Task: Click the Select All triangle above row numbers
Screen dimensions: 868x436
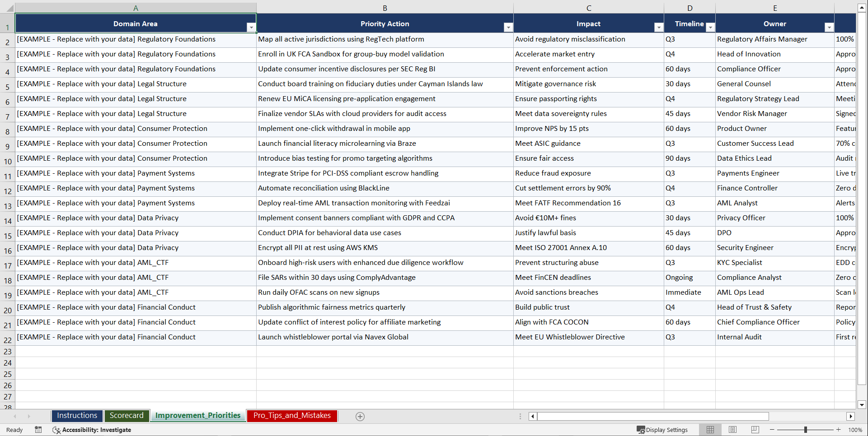Action: point(11,8)
